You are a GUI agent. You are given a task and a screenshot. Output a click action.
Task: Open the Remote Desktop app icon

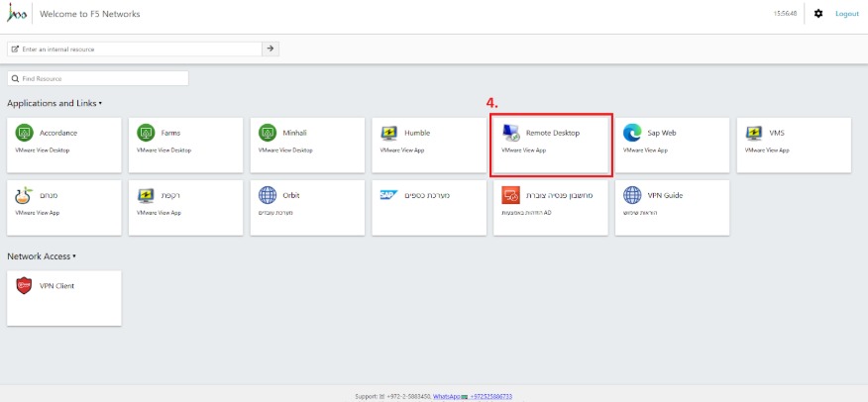click(x=511, y=133)
